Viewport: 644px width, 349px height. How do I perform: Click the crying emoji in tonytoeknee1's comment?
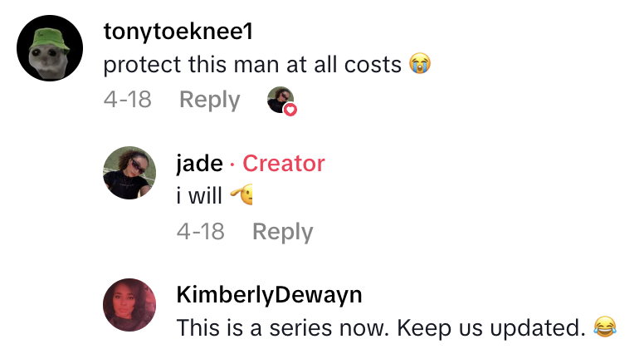(420, 64)
